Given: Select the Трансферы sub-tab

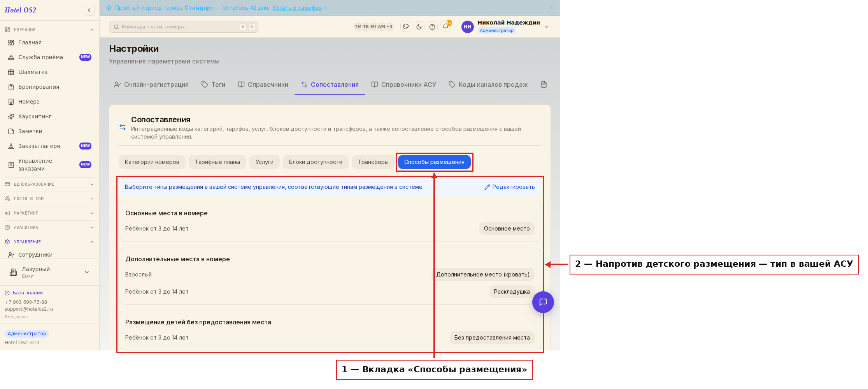Looking at the screenshot, I should 373,162.
